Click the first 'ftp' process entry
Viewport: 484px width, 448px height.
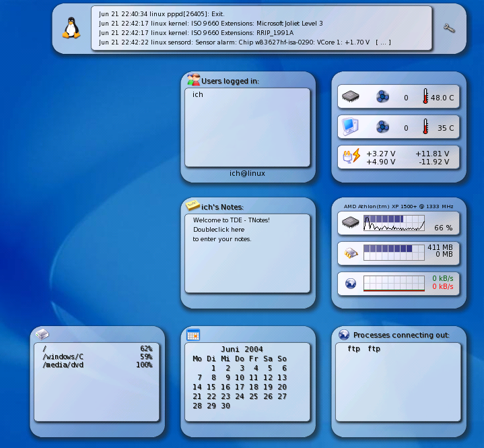point(353,349)
